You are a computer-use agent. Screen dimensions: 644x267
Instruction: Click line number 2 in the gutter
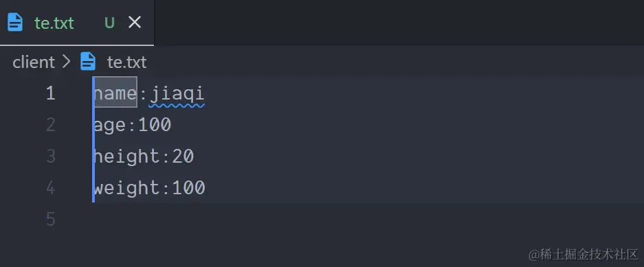[51, 125]
